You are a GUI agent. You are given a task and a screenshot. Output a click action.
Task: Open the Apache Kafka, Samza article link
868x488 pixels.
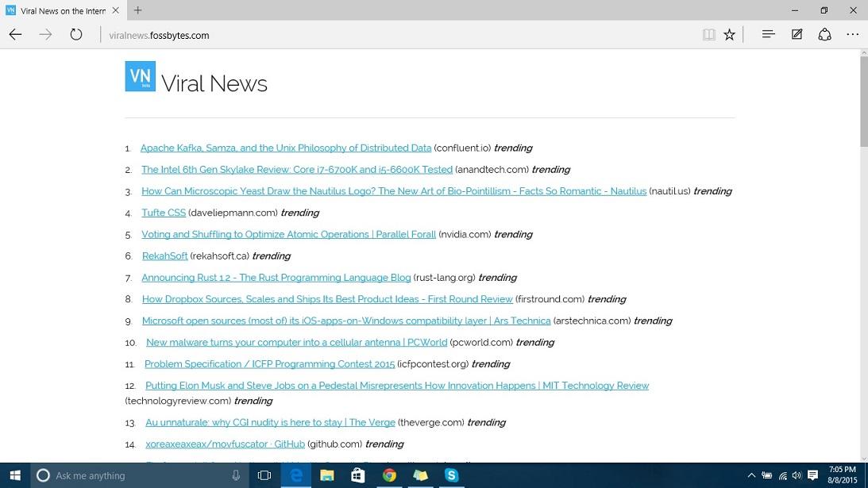[x=285, y=148]
